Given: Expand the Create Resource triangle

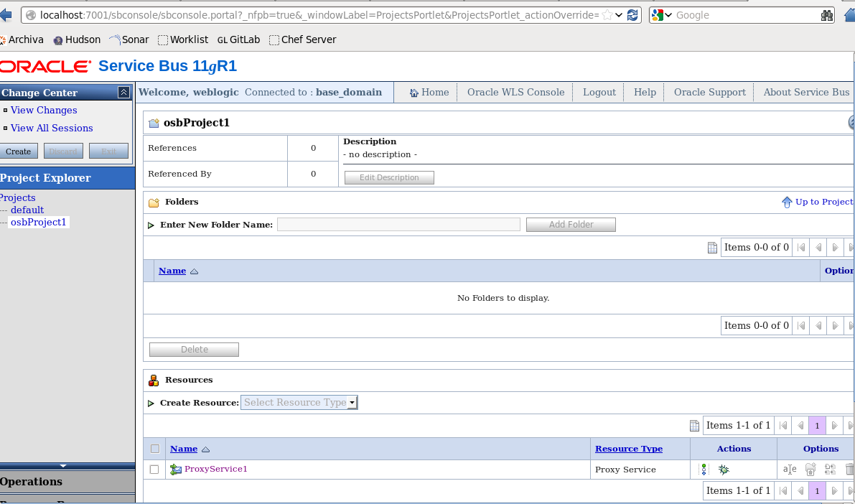Looking at the screenshot, I should click(x=151, y=403).
